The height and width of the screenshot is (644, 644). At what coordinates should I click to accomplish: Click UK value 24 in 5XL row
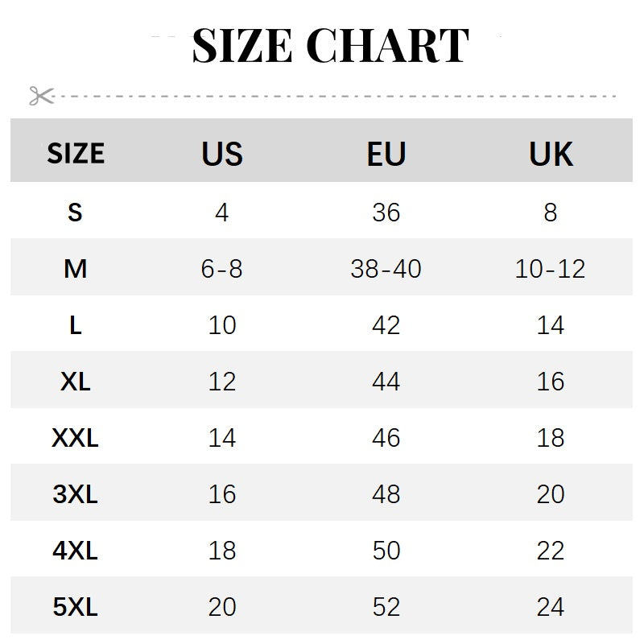tap(551, 607)
